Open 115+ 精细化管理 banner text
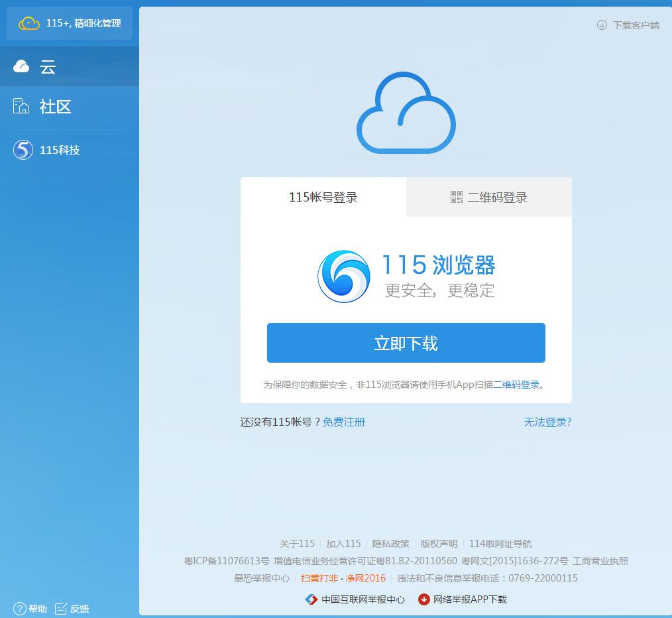The image size is (672, 618). [x=84, y=23]
